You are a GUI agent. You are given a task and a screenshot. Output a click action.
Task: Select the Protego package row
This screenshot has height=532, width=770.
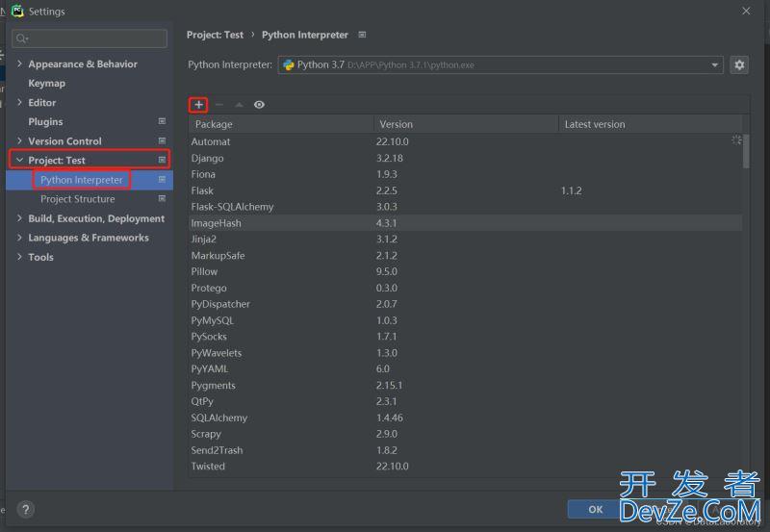pyautogui.click(x=466, y=288)
